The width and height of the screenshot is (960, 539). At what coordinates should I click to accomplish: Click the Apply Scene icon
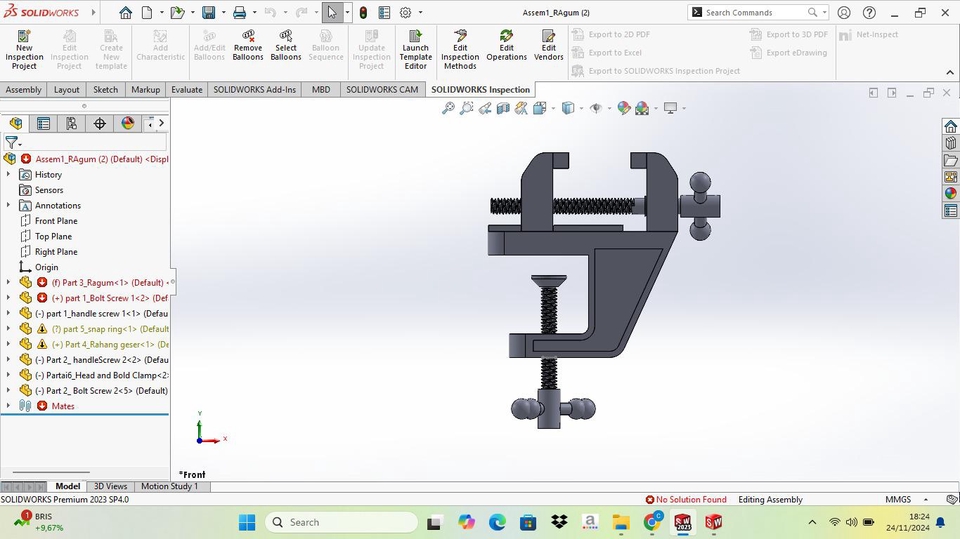click(x=642, y=108)
